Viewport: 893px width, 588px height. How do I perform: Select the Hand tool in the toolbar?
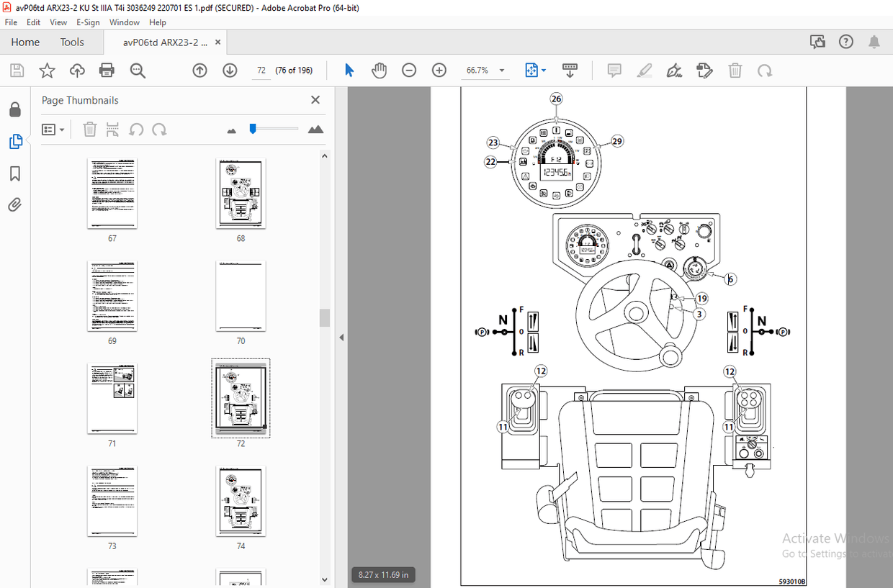379,70
